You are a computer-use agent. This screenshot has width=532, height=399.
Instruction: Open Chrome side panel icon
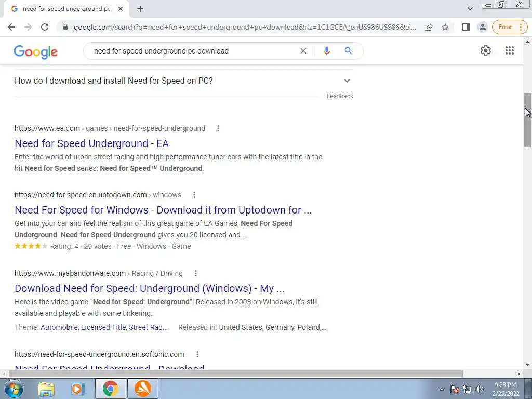point(466,27)
